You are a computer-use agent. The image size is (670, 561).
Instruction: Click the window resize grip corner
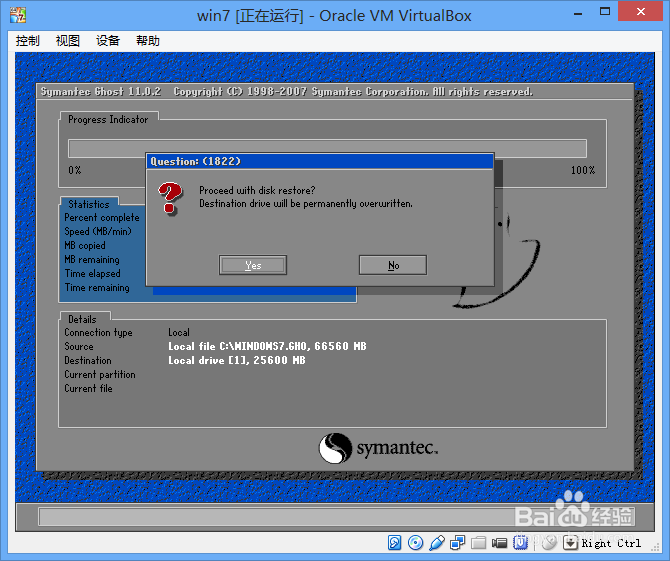pos(655,546)
